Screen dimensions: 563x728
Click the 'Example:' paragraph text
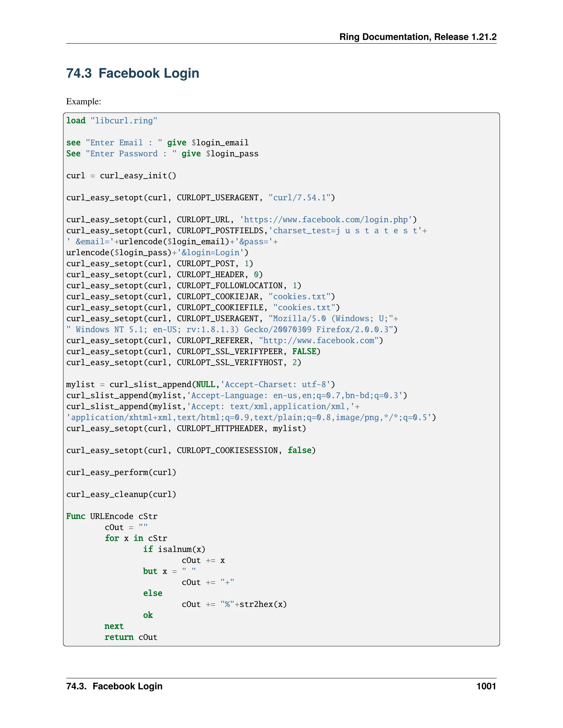(x=83, y=101)
